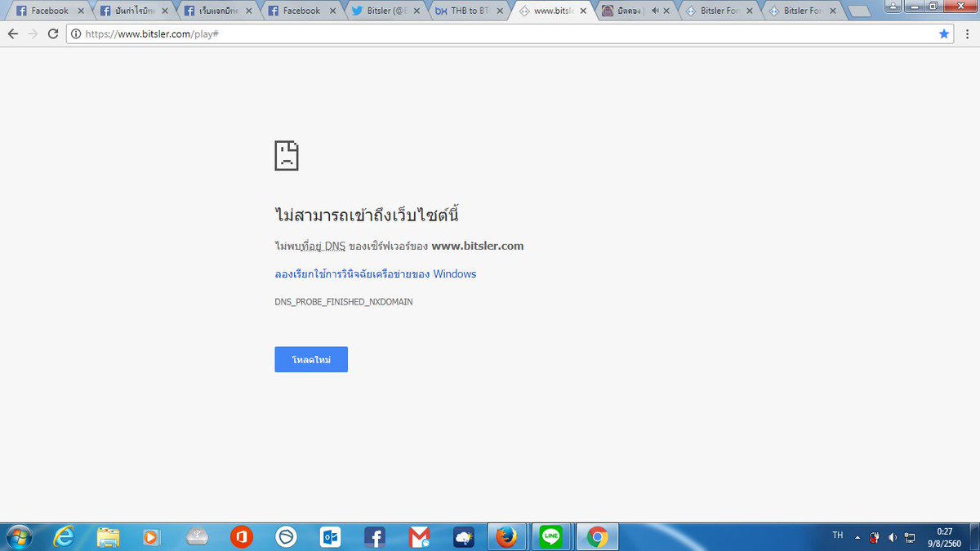Change input language via TH indicator
The image size is (980, 551).
coord(838,535)
